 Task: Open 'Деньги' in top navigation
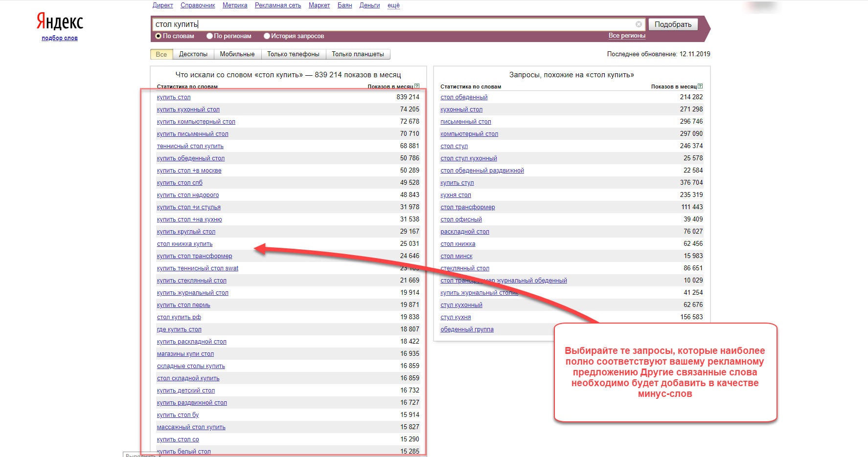click(x=369, y=5)
